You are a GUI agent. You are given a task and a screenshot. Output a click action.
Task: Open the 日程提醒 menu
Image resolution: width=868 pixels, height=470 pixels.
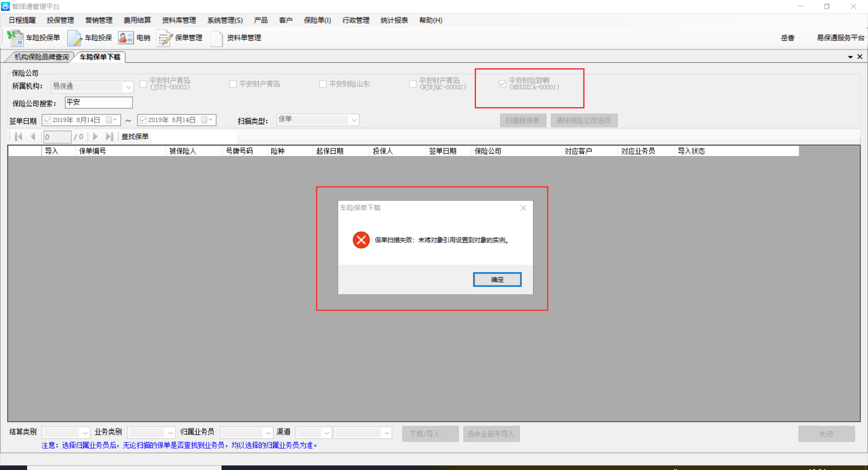tap(22, 20)
